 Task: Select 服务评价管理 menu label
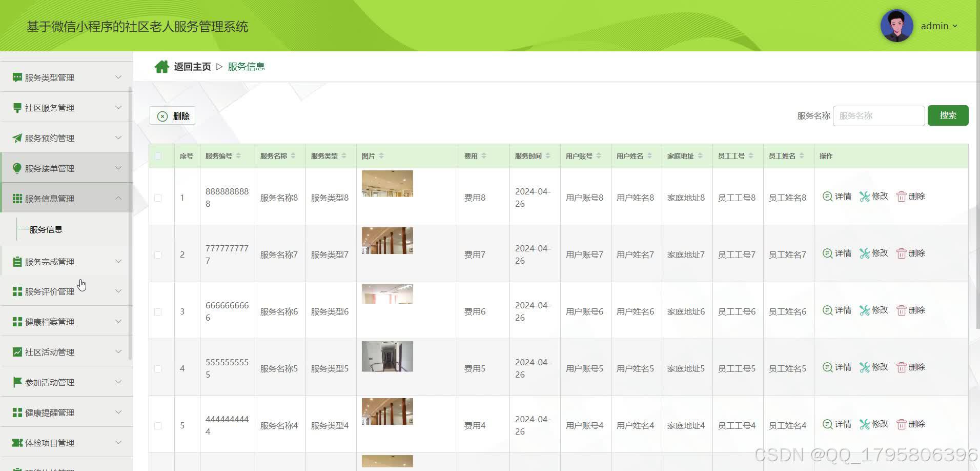coord(50,291)
